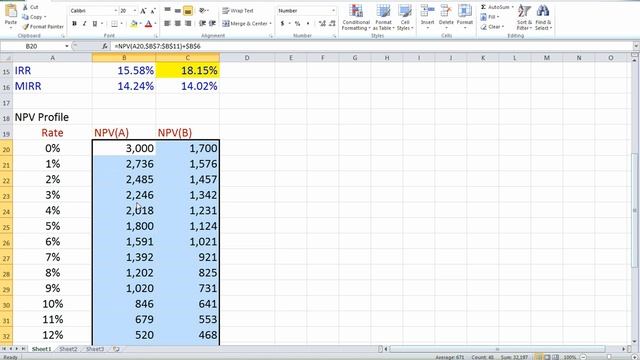Click the MIRR cell showing 14.24%
The image size is (640, 360).
pos(124,86)
